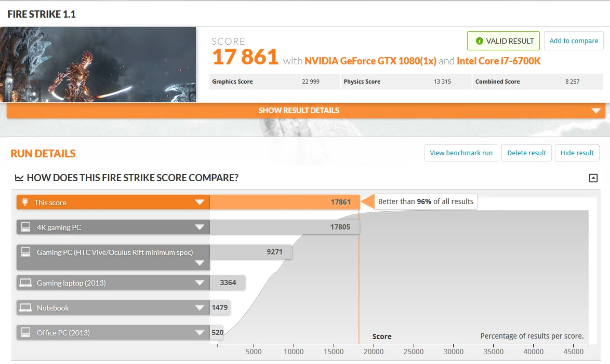The width and height of the screenshot is (610, 364).
Task: Click the 20000 tick label on the score axis
Action: (374, 352)
